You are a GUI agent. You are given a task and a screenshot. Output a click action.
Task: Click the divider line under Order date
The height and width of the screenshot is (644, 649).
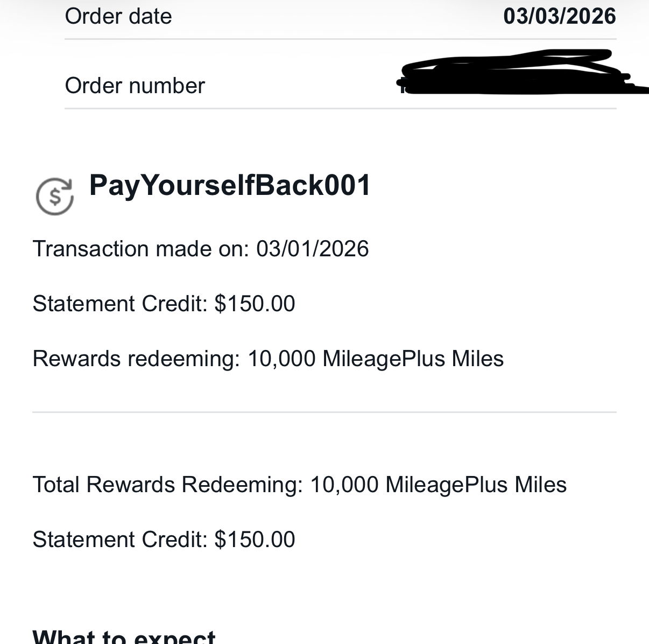coord(340,39)
